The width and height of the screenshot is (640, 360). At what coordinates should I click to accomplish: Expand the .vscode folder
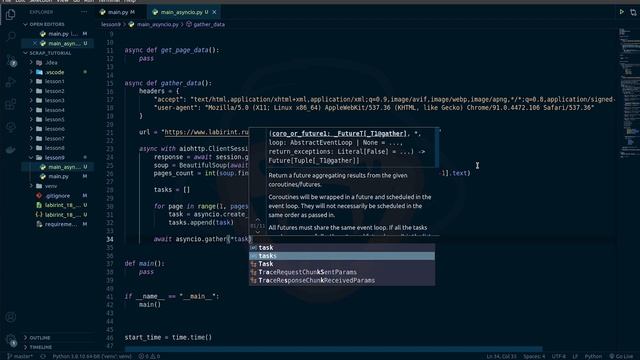54,72
